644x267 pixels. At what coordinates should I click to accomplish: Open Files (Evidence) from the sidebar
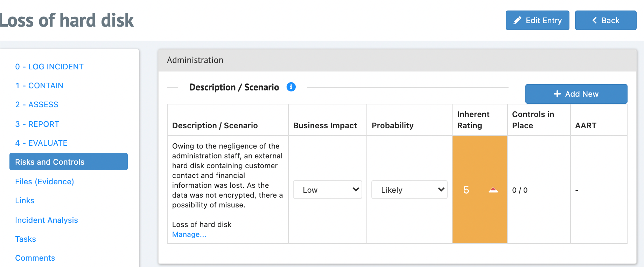pyautogui.click(x=44, y=182)
